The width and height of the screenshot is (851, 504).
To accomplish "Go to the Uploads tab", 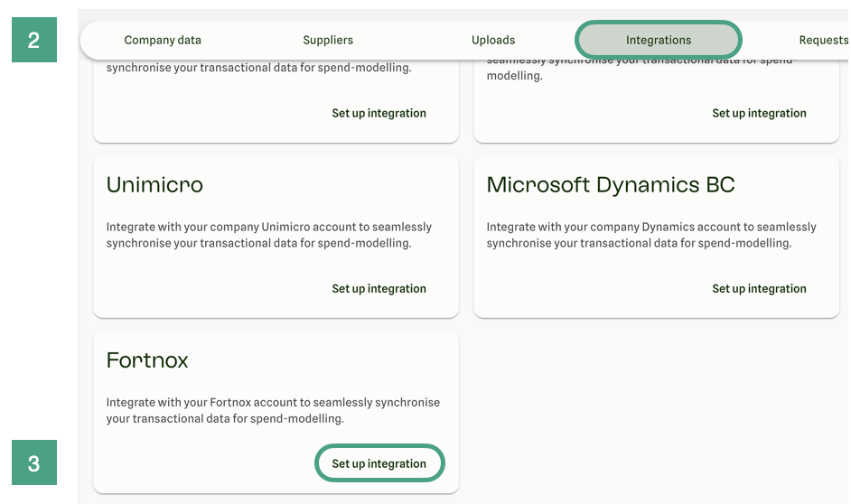I will click(492, 40).
